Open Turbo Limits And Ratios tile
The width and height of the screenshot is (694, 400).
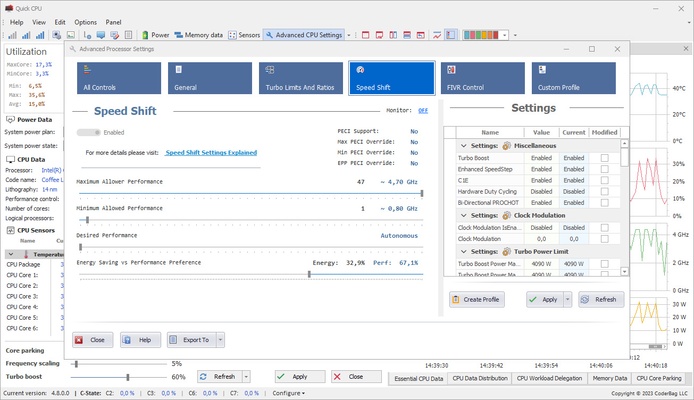click(x=299, y=78)
